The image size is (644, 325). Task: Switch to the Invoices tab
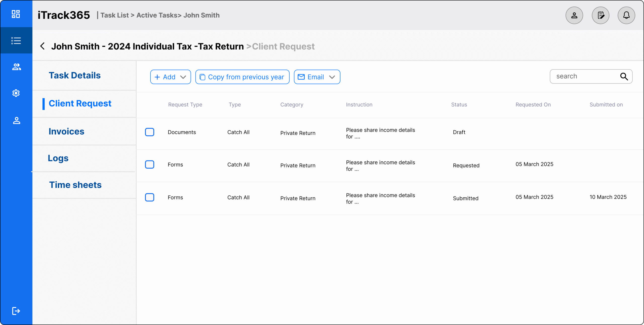66,132
